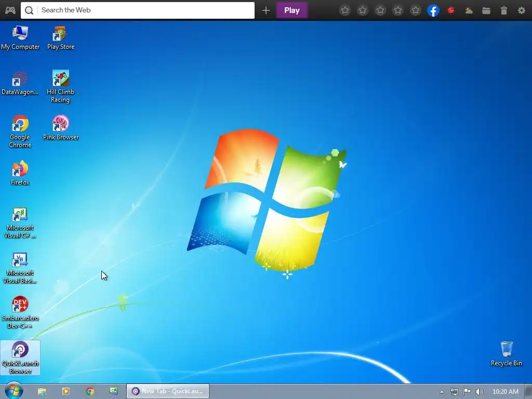Select the Embarcadero Dev-C++ shortcut
The height and width of the screenshot is (399, 532).
tap(20, 313)
